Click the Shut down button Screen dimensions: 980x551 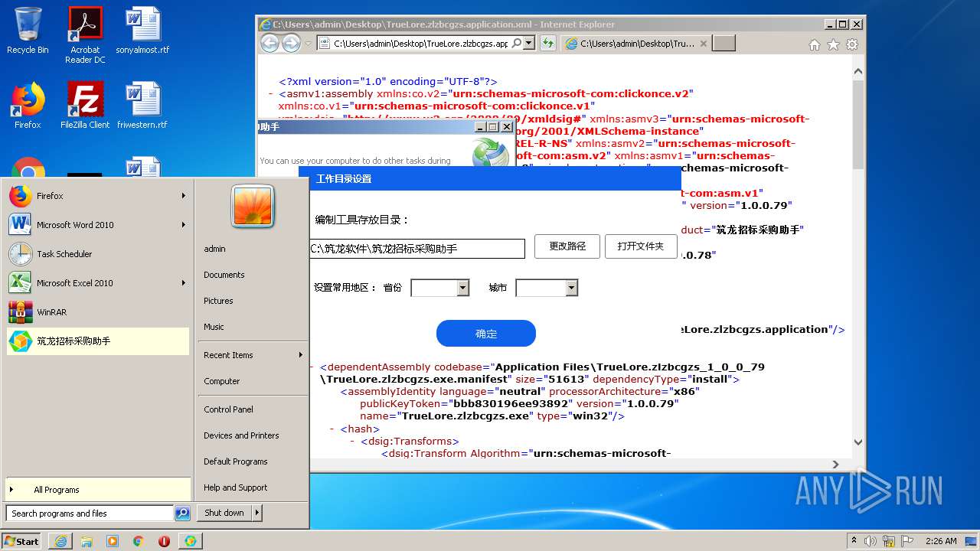224,513
